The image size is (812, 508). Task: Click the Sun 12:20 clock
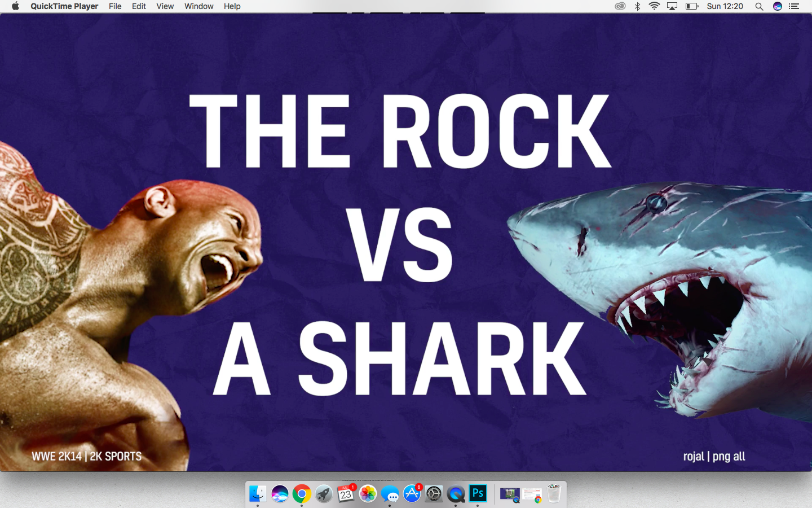point(725,6)
